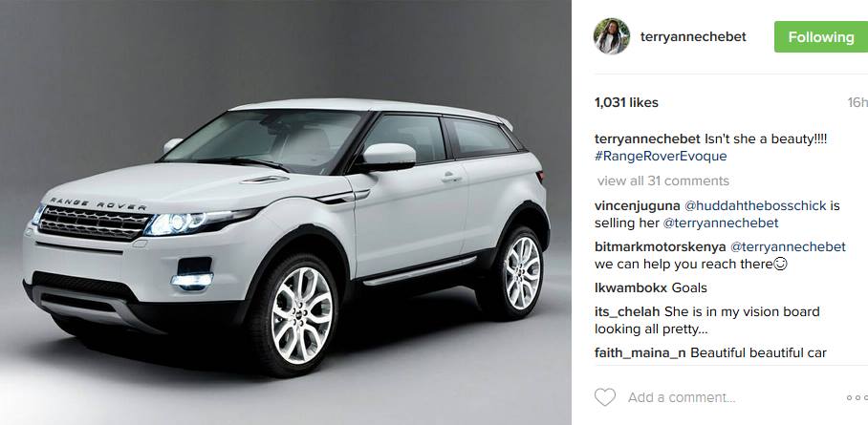The width and height of the screenshot is (868, 425).
Task: Click the 1,031 likes count
Action: [x=626, y=102]
